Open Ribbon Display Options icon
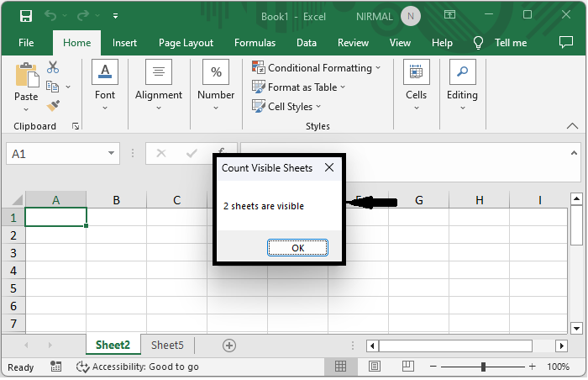 449,14
